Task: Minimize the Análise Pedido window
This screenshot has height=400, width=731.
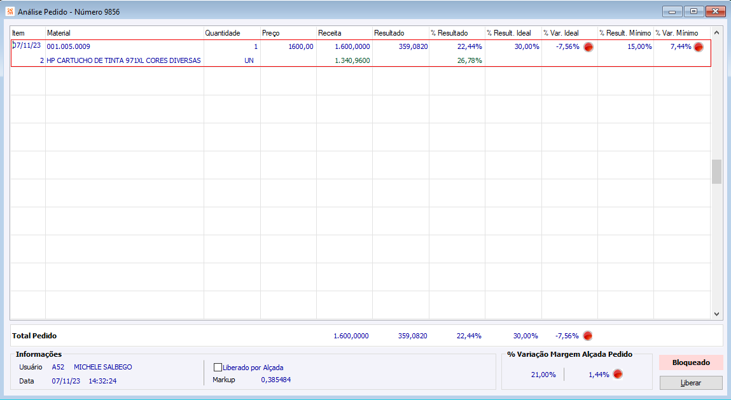Action: point(672,11)
